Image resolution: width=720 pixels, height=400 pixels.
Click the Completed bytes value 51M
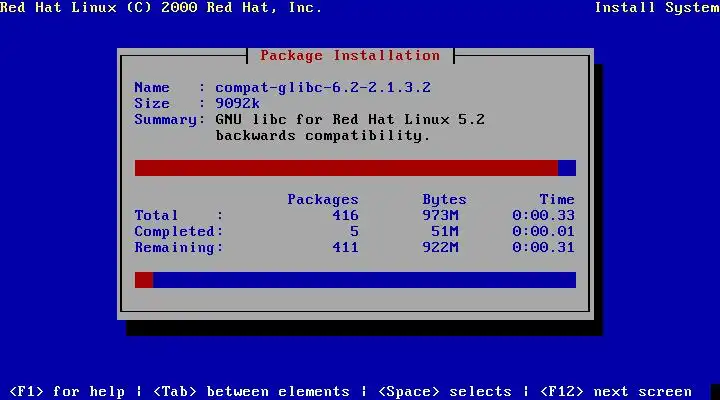point(444,231)
